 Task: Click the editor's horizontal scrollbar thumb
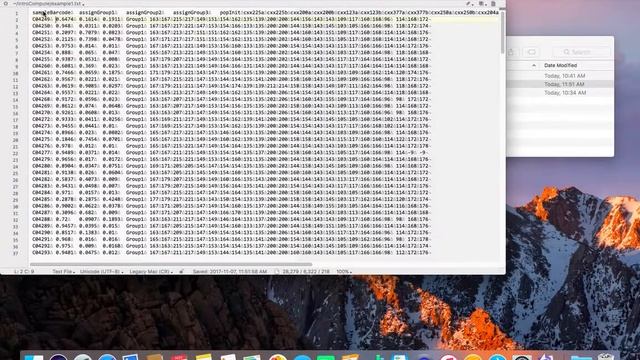(x=171, y=264)
